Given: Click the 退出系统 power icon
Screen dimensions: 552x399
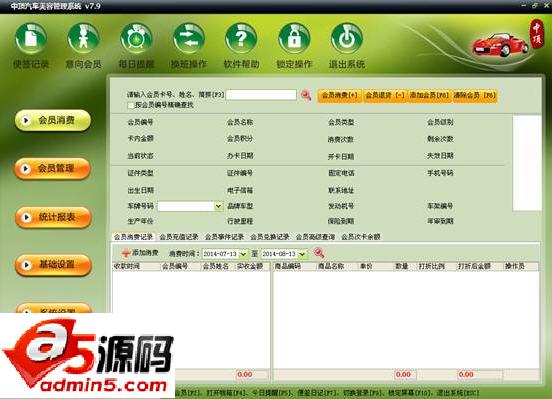Looking at the screenshot, I should point(346,39).
